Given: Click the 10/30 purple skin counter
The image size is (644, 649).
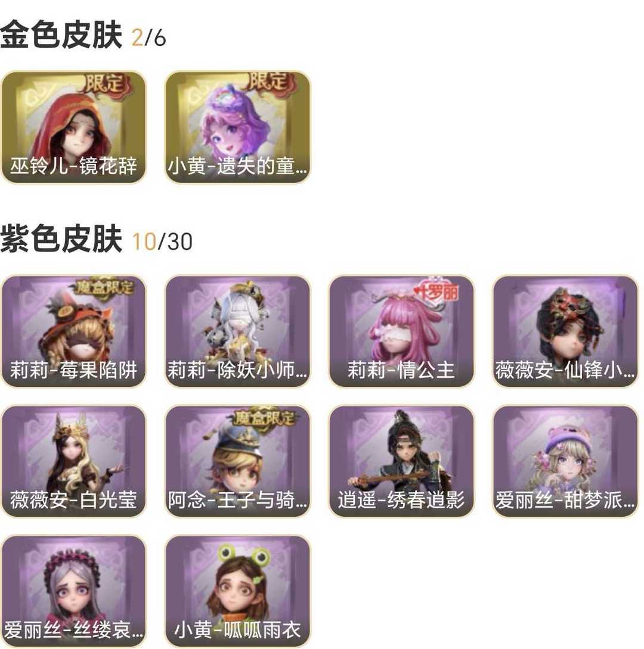Looking at the screenshot, I should 162,242.
